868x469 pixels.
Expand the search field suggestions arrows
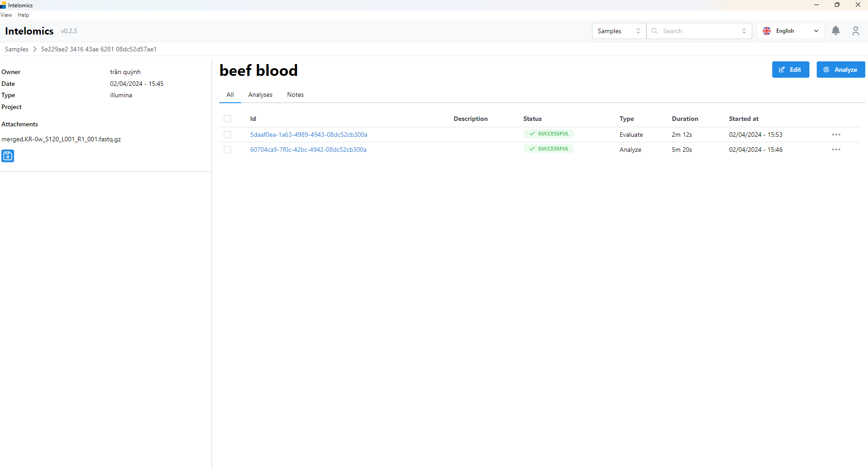[x=744, y=31]
